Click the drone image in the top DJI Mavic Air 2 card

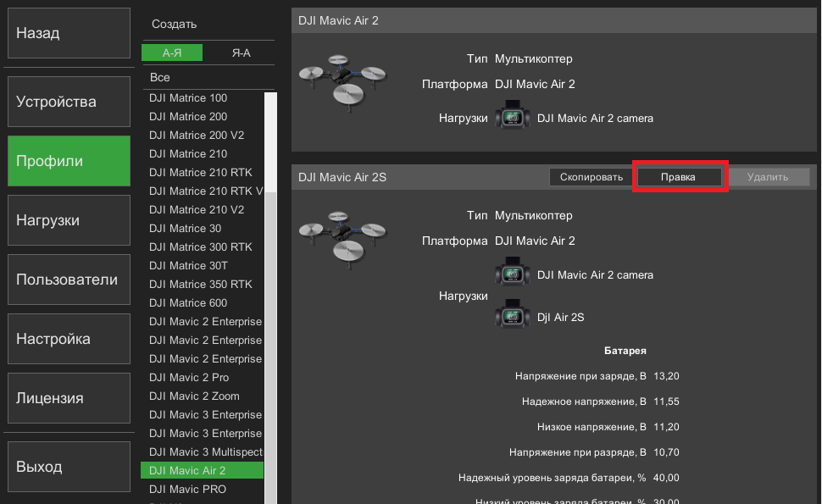342,83
